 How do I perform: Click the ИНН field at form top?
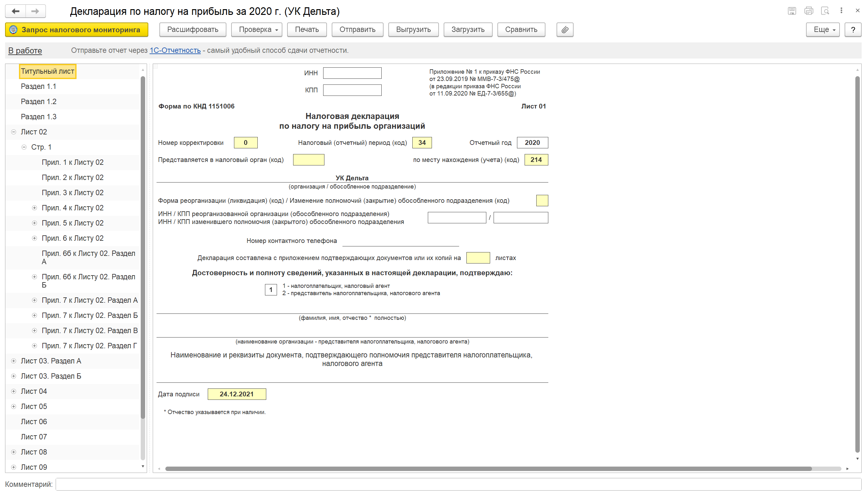[x=352, y=73]
